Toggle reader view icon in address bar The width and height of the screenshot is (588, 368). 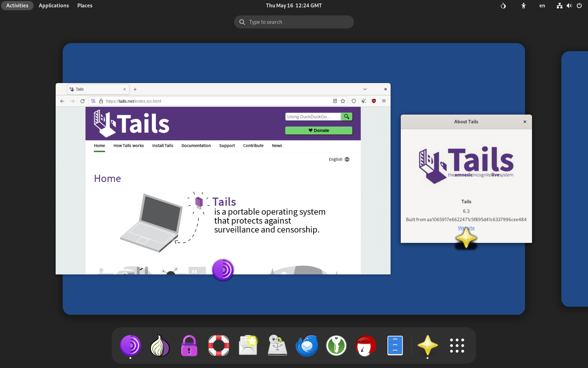click(335, 101)
